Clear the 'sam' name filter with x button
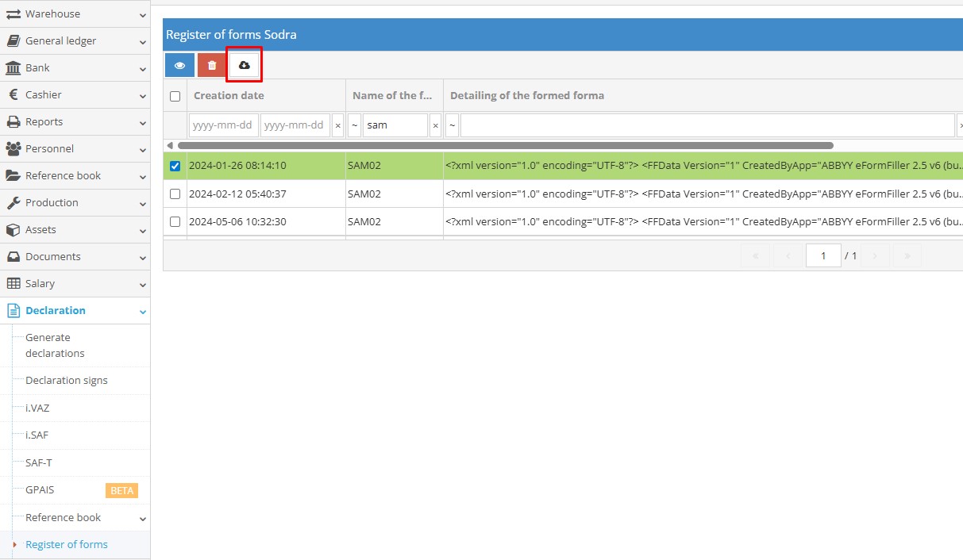Screen dimensions: 963x560 [435, 126]
